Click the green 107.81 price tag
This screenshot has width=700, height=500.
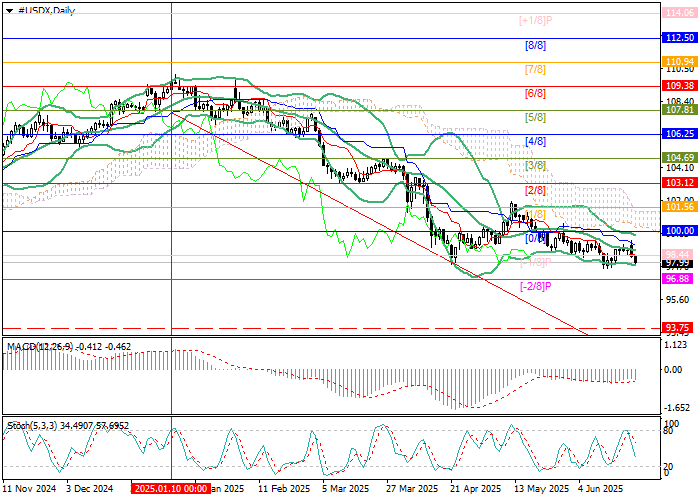tap(679, 110)
